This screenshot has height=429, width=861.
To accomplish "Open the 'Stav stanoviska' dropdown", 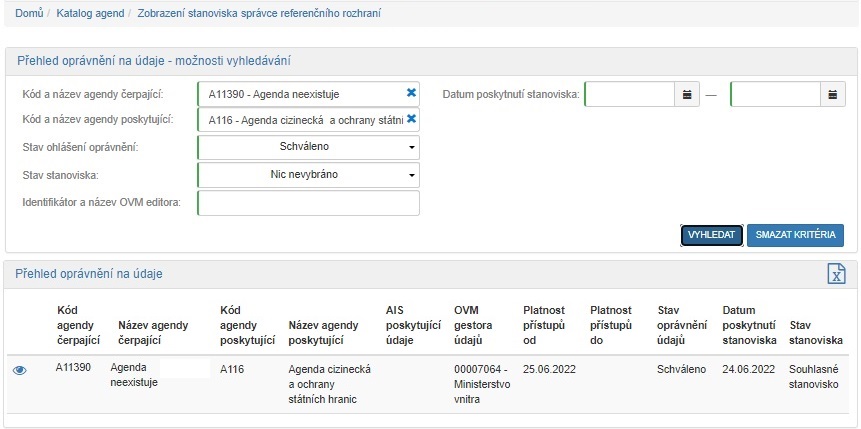I will pos(309,175).
